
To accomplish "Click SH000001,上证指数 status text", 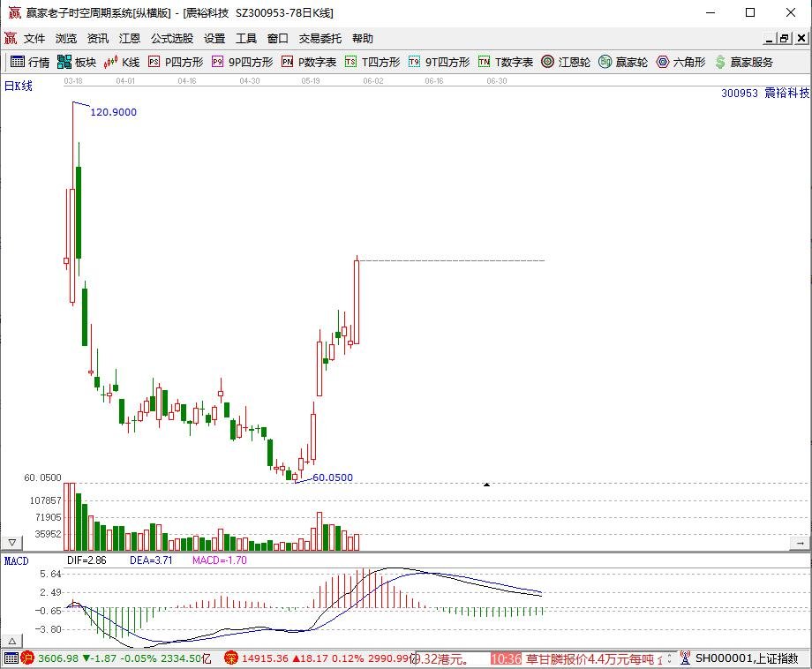I will (x=747, y=658).
